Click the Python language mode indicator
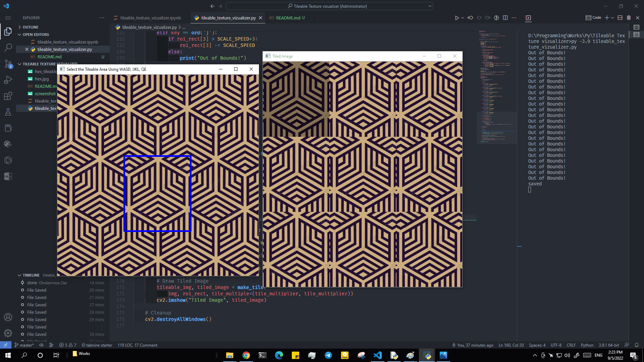Screen dimensions: 644x362 click(587, 345)
